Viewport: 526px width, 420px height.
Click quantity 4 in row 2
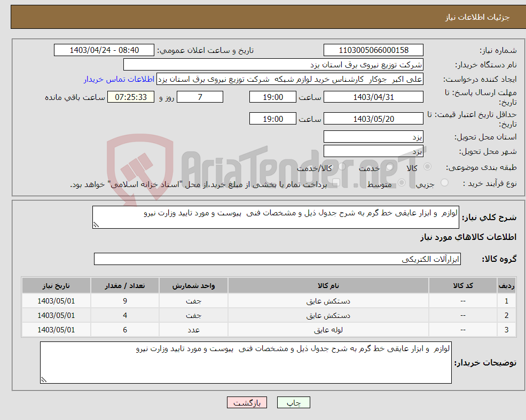pyautogui.click(x=125, y=316)
